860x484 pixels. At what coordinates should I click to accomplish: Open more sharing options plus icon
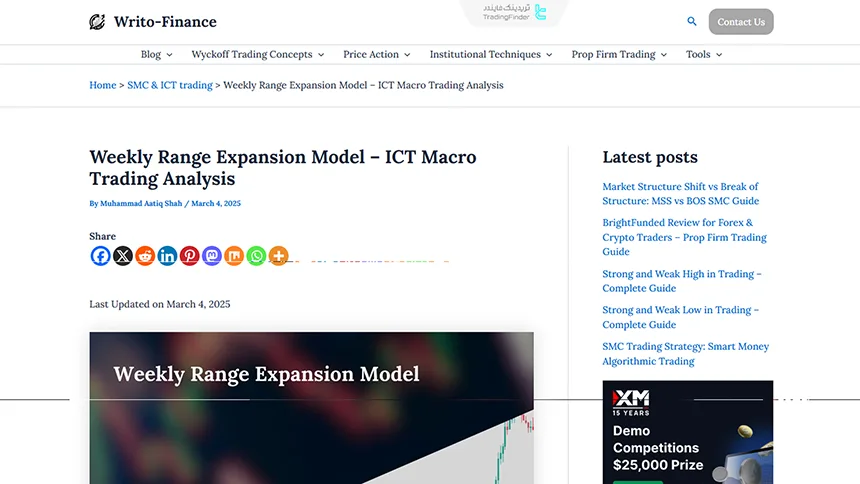tap(278, 256)
